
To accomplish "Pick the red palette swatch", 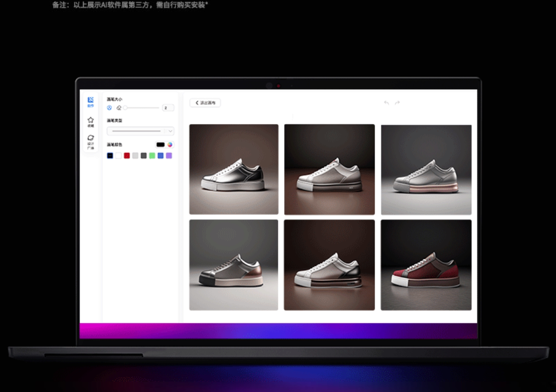I will pos(127,155).
